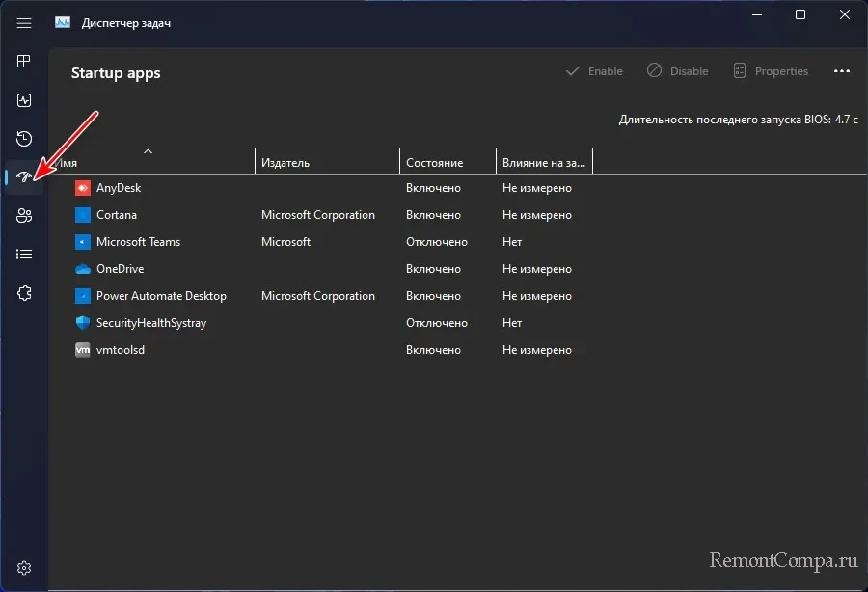Open the Details page in sidebar
This screenshot has height=592, width=868.
[24, 254]
